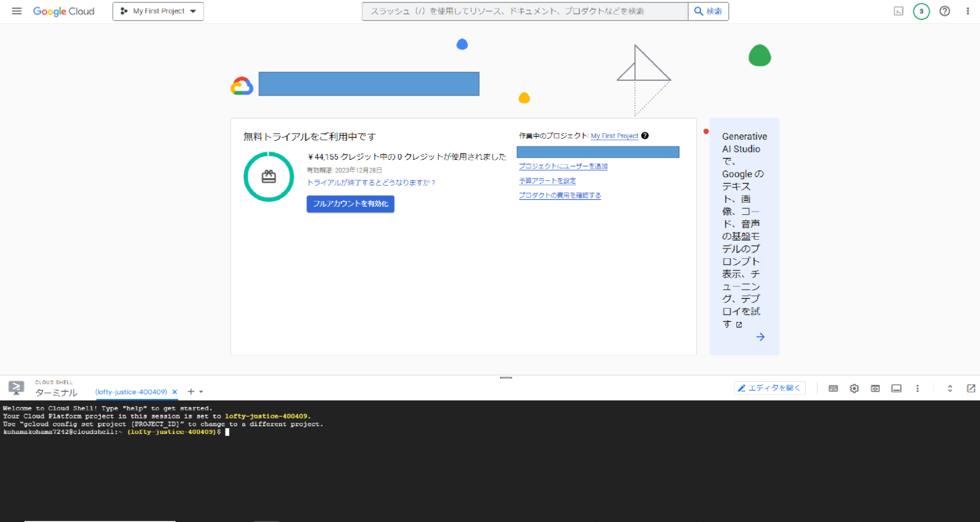The image size is (980, 522).
Task: Click the エディタを開く button
Action: point(770,388)
